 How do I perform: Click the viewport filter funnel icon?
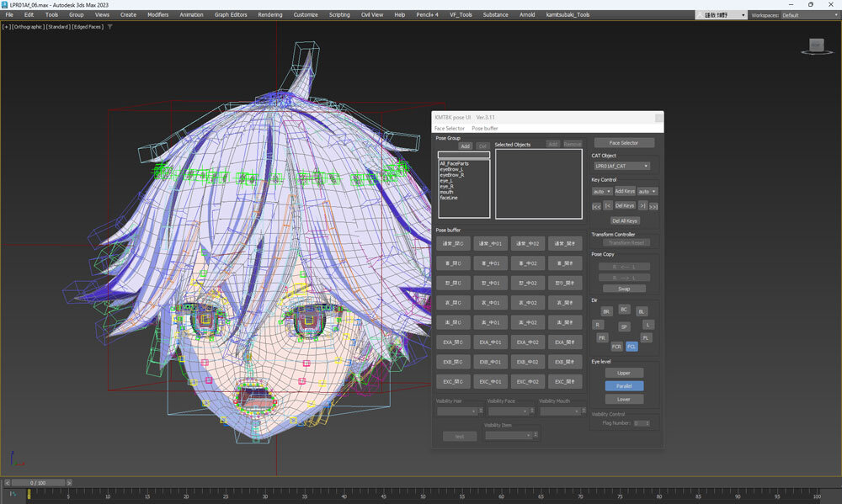(110, 27)
